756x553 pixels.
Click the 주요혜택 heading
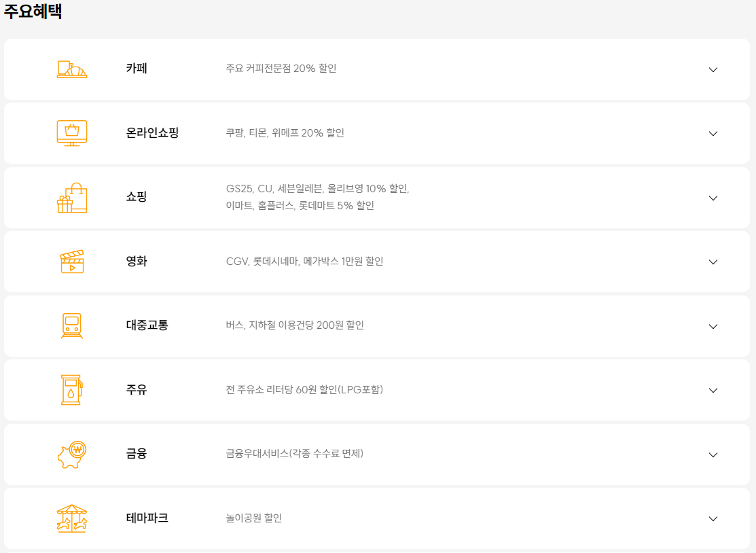[x=34, y=12]
